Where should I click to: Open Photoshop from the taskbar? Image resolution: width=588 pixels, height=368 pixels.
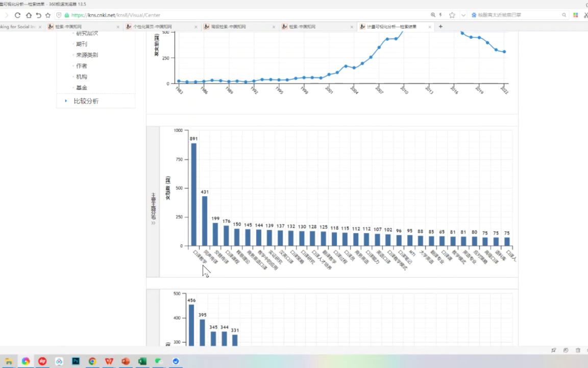[76, 361]
